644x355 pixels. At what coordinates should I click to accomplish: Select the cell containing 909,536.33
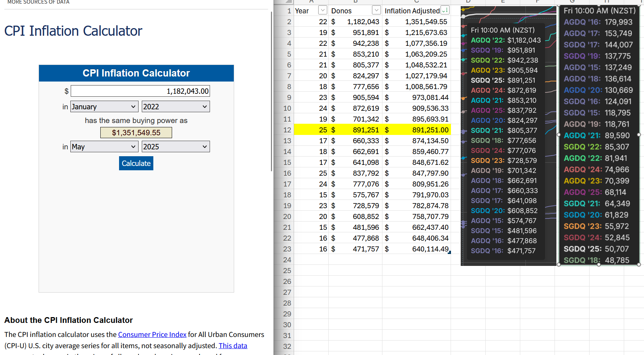pos(416,108)
